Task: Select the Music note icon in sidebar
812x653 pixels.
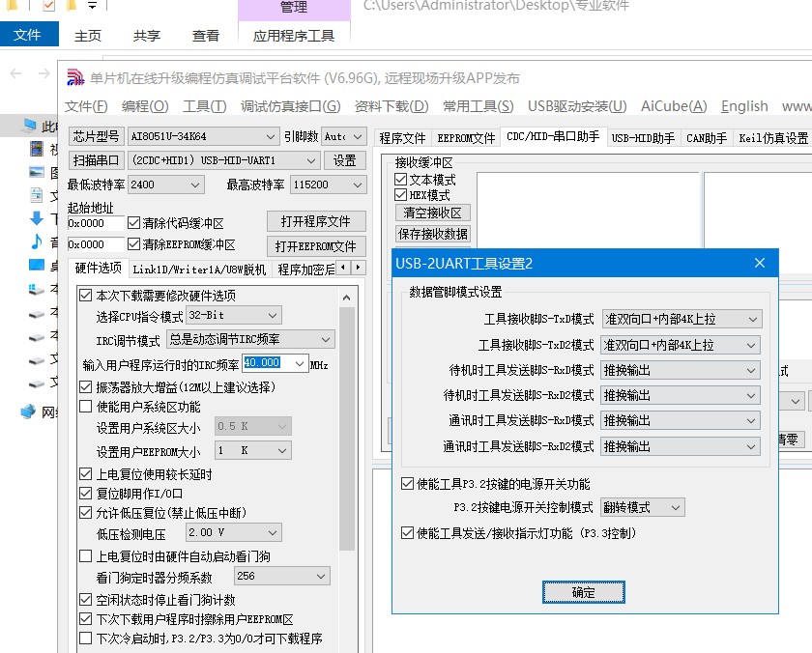Action: (x=37, y=242)
